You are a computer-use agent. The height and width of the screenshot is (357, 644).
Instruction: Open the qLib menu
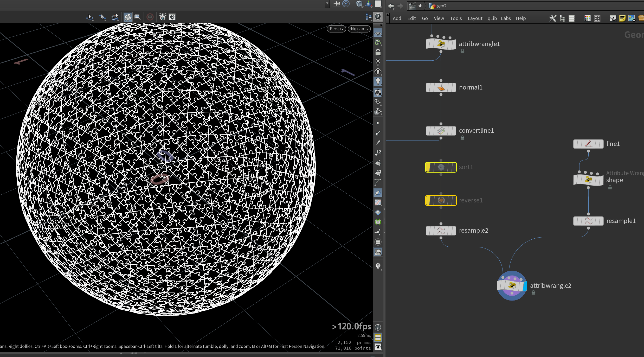[492, 18]
